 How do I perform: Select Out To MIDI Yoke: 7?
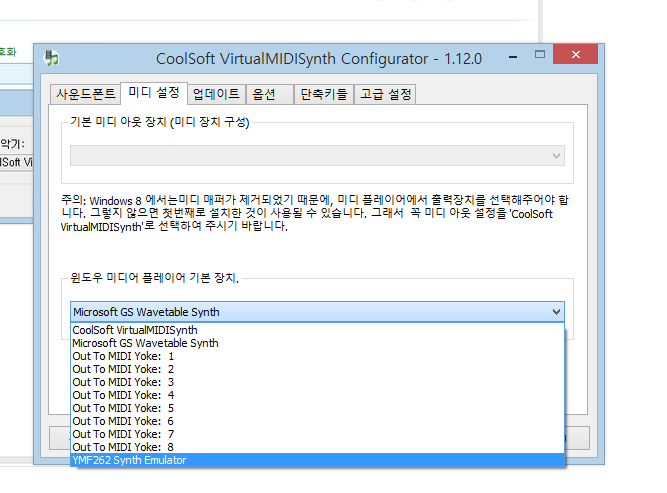click(317, 434)
